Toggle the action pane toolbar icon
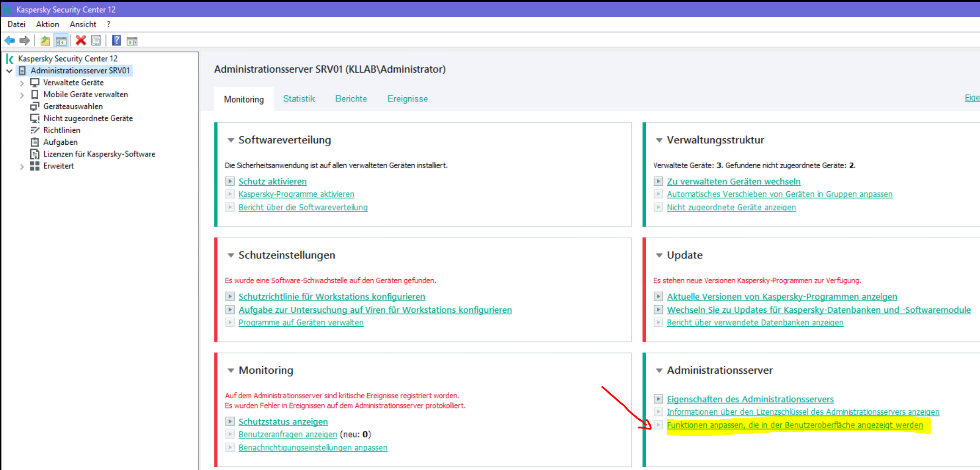The width and height of the screenshot is (980, 470). tap(132, 41)
